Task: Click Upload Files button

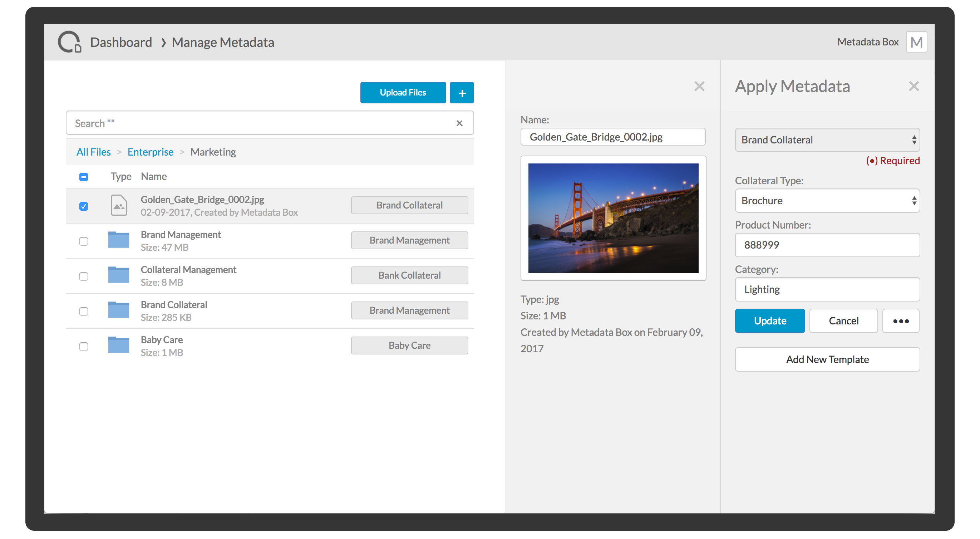Action: 403,93
